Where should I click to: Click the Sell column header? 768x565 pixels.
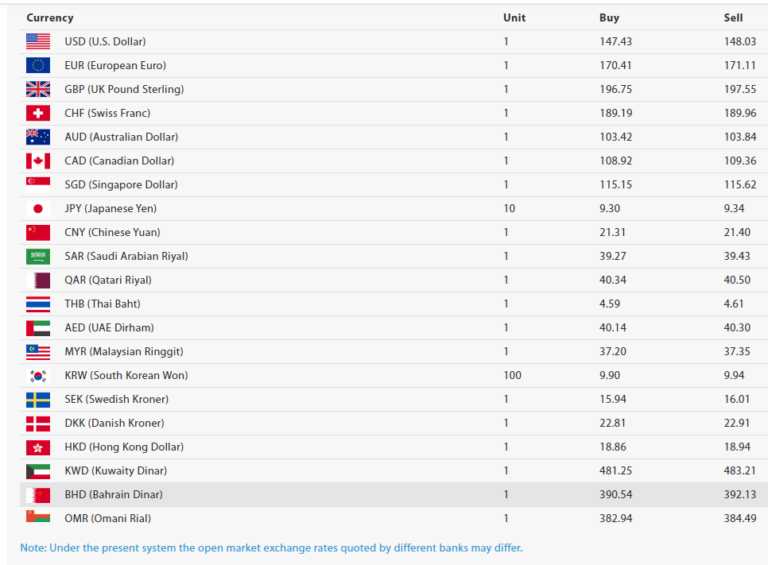coord(733,18)
